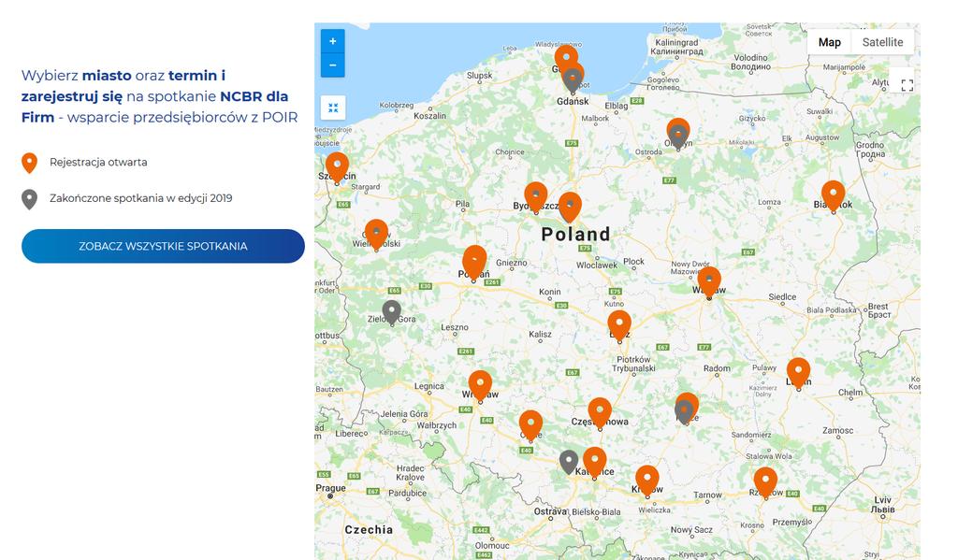Select the gray pin west of Katowice

pos(569,462)
